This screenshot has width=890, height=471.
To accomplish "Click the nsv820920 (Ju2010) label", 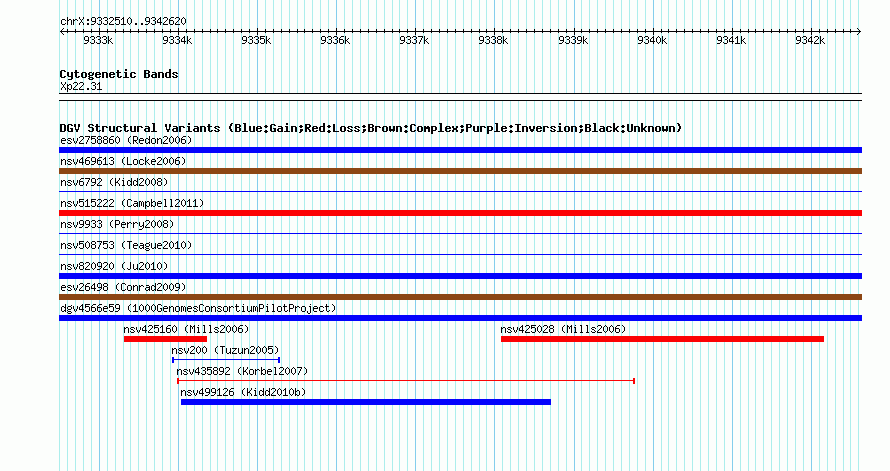I will point(114,266).
